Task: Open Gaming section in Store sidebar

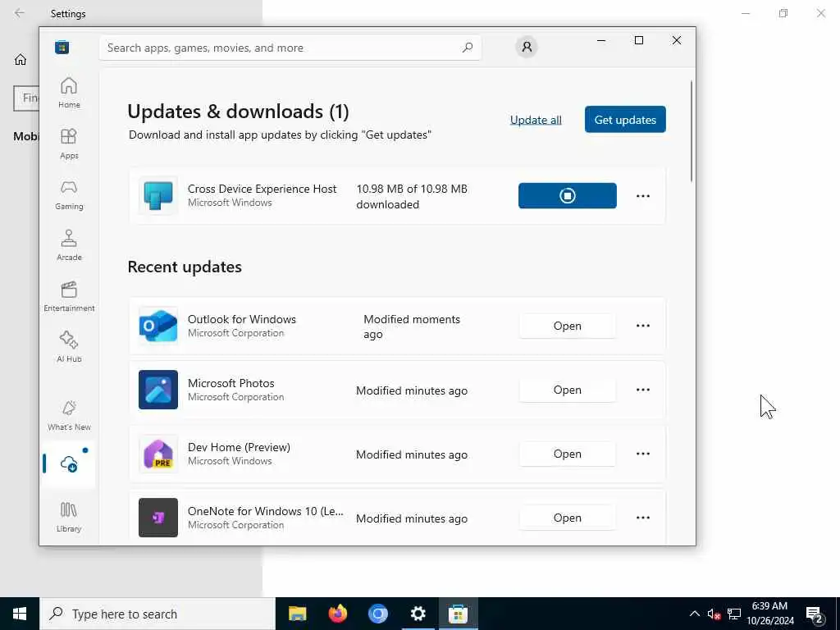Action: click(x=69, y=194)
